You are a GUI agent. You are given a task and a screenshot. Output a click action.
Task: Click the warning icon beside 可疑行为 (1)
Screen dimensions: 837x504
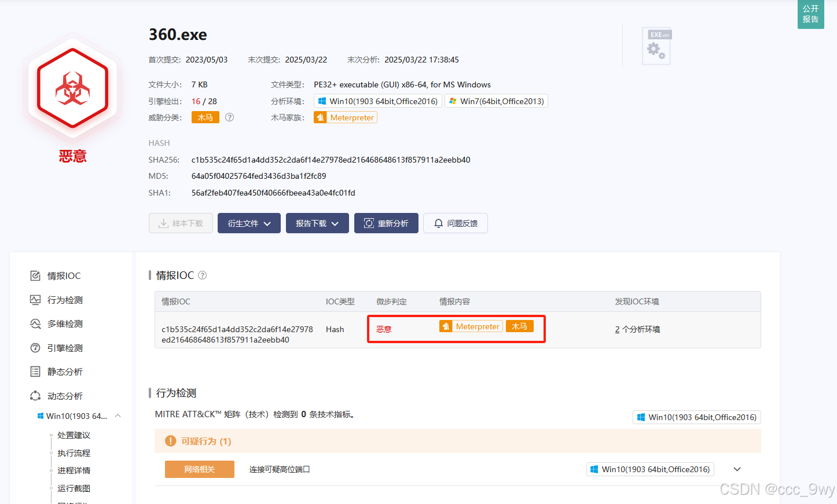(x=170, y=441)
